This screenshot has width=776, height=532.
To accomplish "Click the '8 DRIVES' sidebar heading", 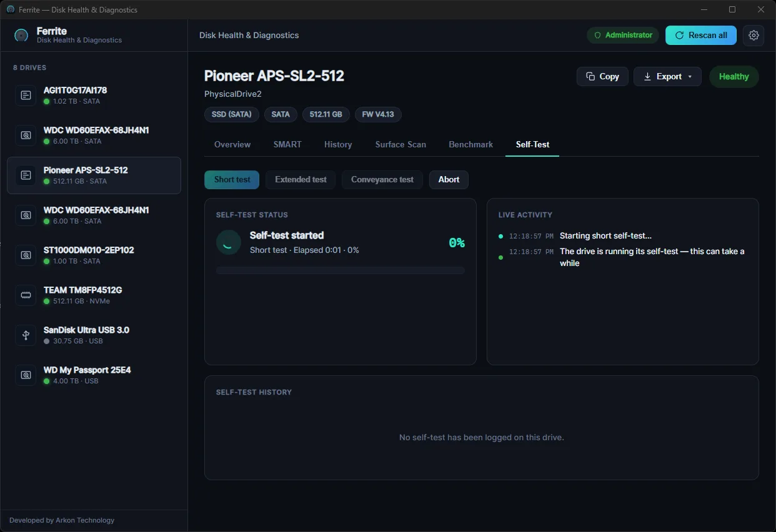I will pyautogui.click(x=29, y=68).
